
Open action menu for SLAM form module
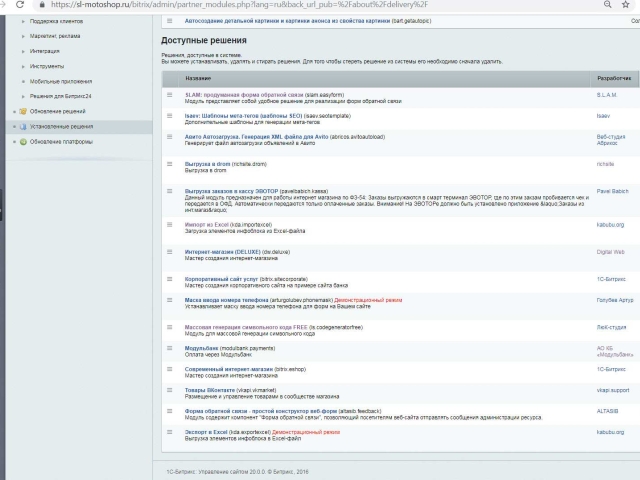[x=169, y=94]
